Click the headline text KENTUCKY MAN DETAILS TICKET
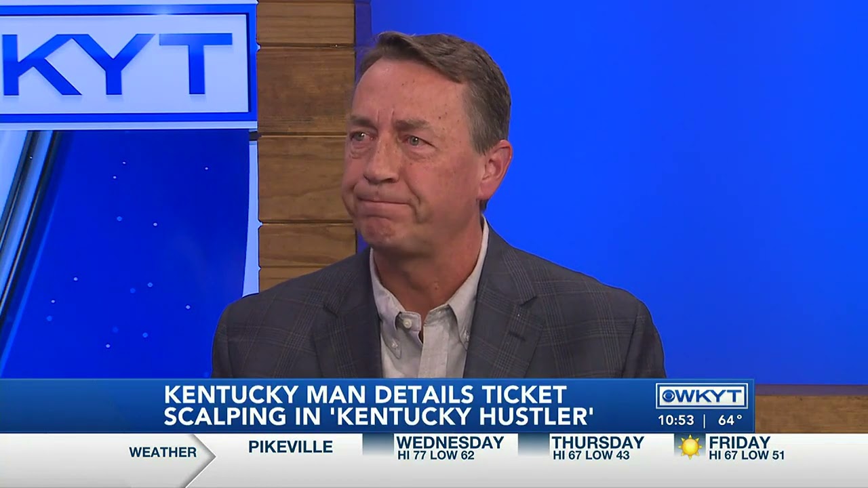868x488 pixels. (366, 394)
